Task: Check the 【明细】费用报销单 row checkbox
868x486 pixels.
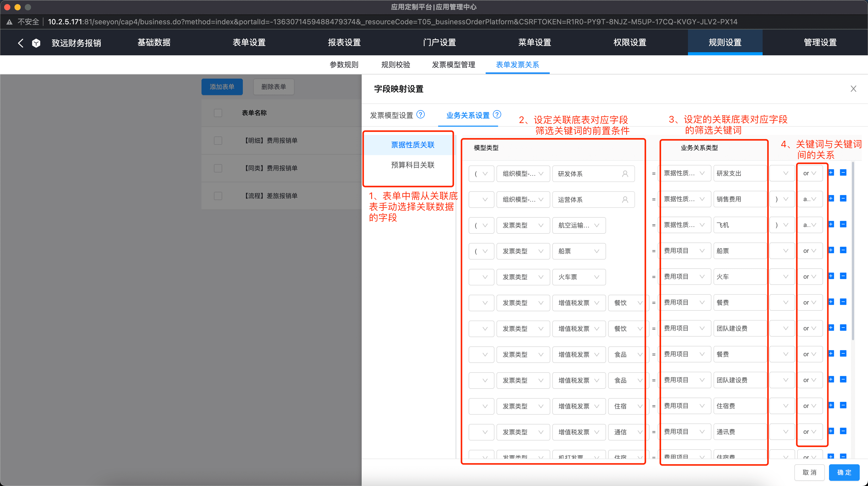Action: 218,140
